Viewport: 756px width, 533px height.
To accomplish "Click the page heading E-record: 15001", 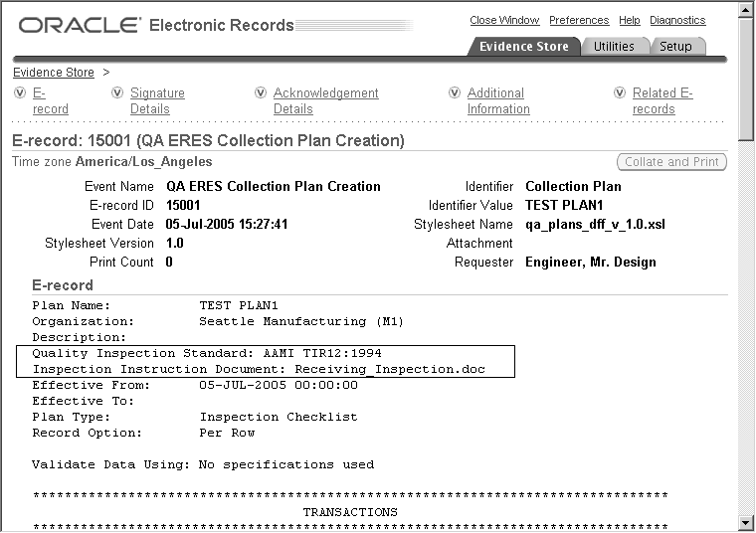I will 208,141.
